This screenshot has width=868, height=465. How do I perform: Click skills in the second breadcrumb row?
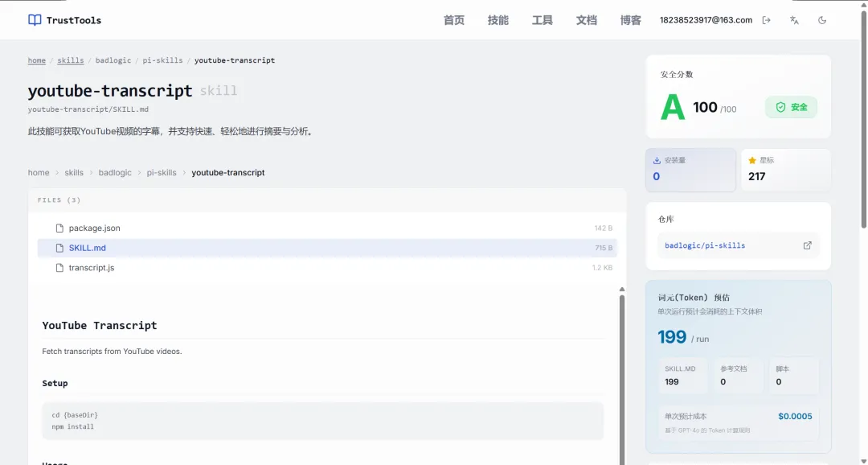click(x=74, y=172)
